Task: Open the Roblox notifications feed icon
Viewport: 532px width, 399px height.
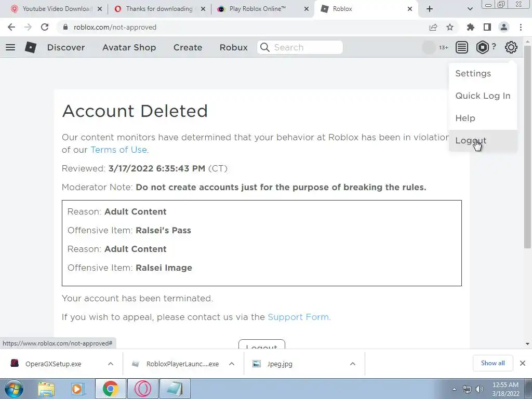Action: click(461, 47)
